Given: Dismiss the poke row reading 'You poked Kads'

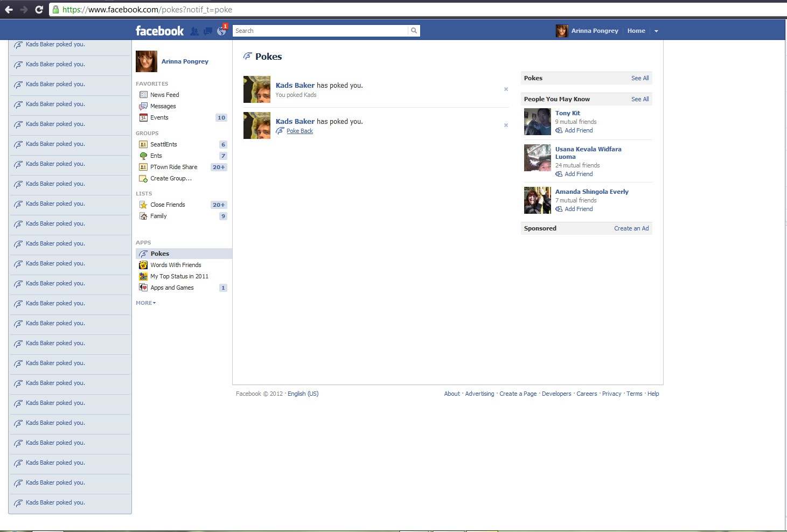Looking at the screenshot, I should 506,89.
